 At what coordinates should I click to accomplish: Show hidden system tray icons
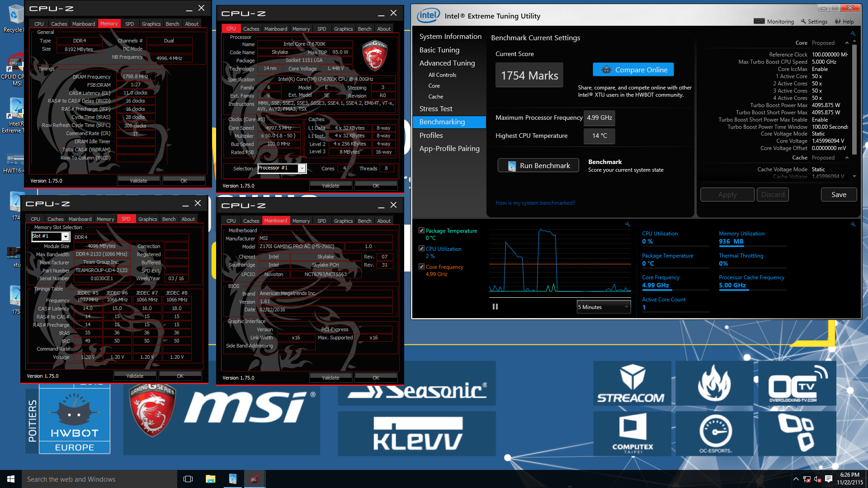796,479
